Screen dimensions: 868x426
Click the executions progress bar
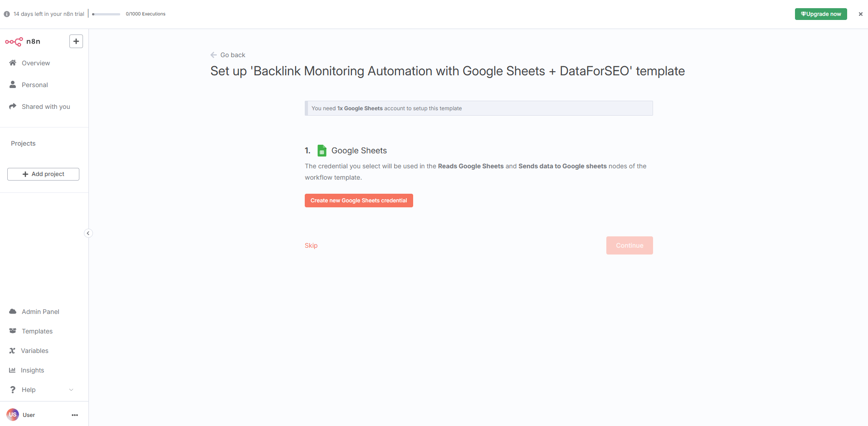point(106,14)
